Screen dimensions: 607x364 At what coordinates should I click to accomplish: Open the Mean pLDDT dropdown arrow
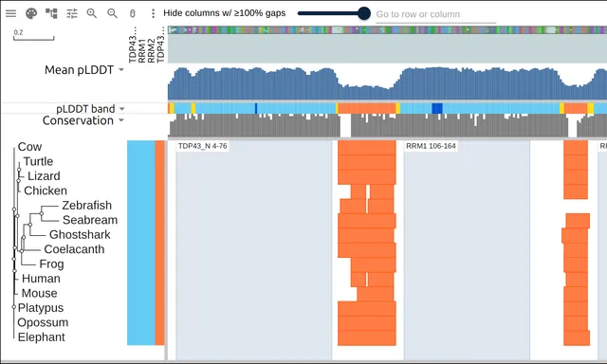point(121,69)
